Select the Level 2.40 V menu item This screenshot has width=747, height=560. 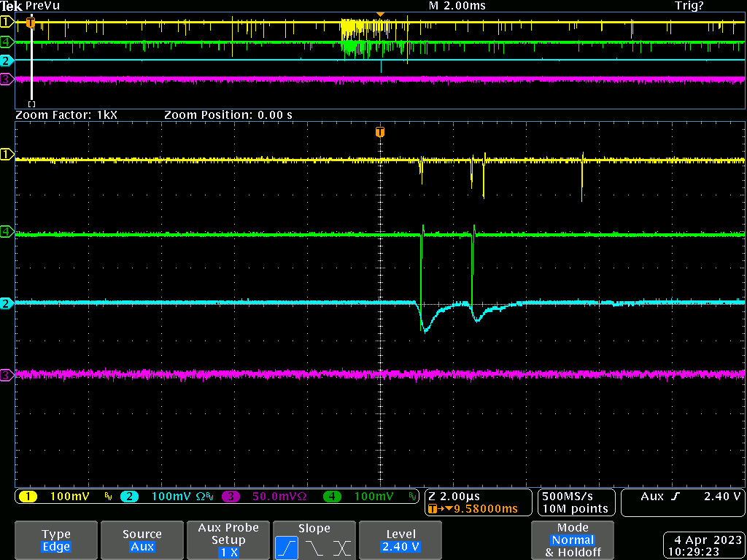(x=400, y=540)
